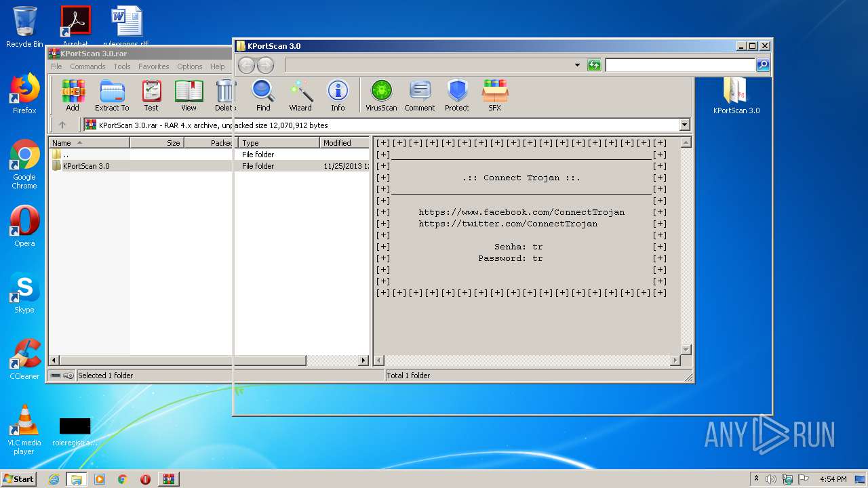Select VLC media player desktop shortcut

tap(24, 430)
